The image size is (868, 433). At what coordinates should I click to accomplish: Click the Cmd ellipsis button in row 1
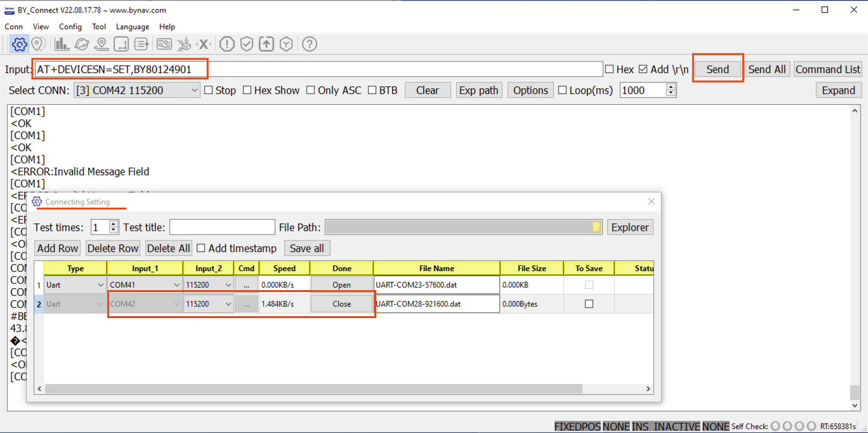[246, 285]
